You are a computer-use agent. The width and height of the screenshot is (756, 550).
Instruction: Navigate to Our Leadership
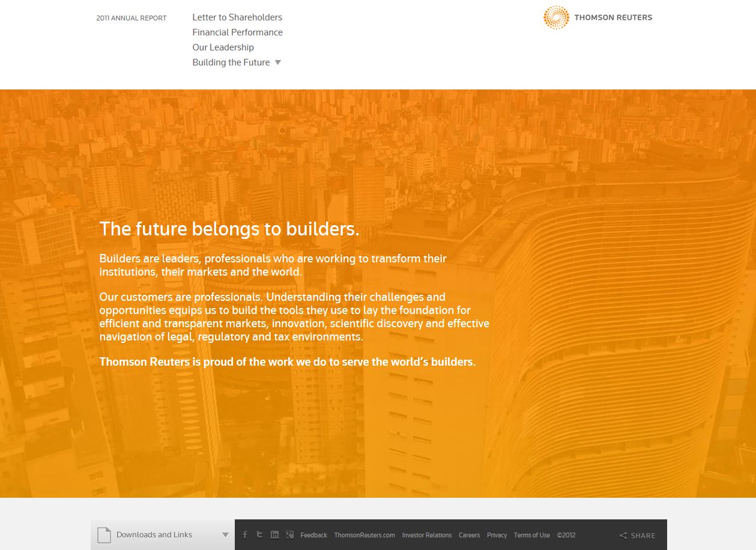tap(223, 47)
